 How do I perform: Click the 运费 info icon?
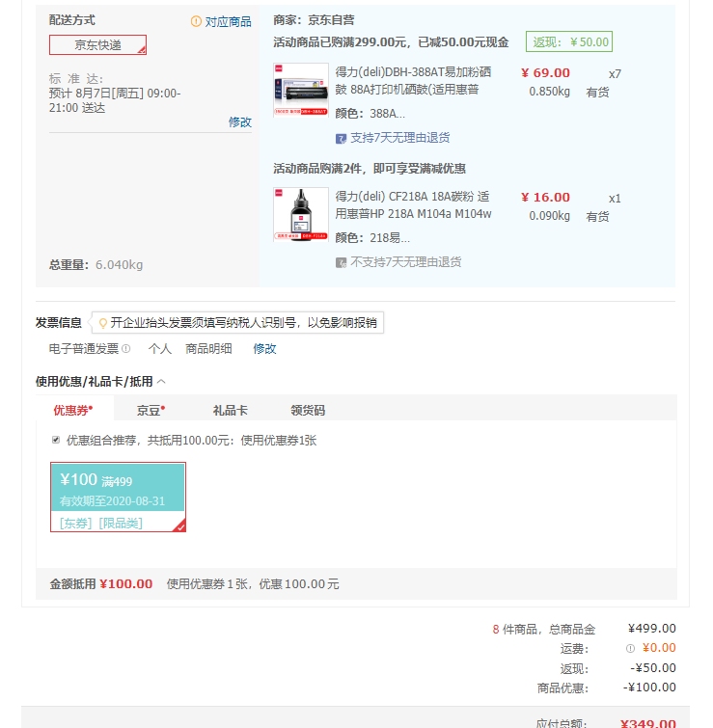(630, 649)
